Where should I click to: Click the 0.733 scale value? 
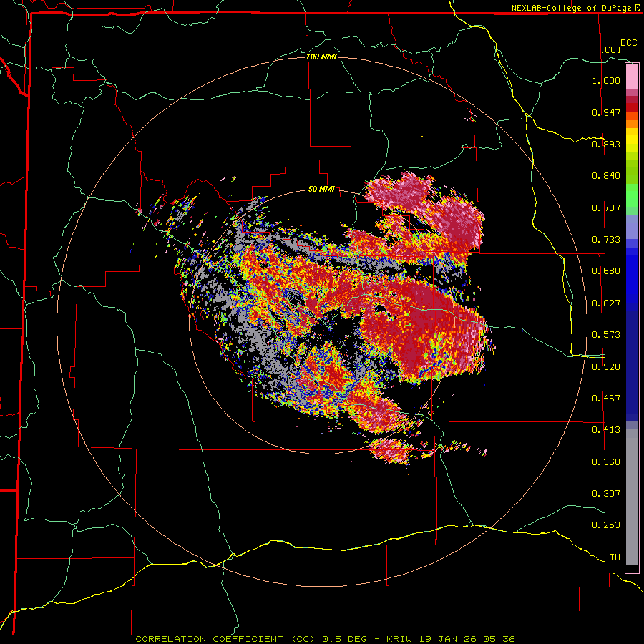tap(606, 240)
